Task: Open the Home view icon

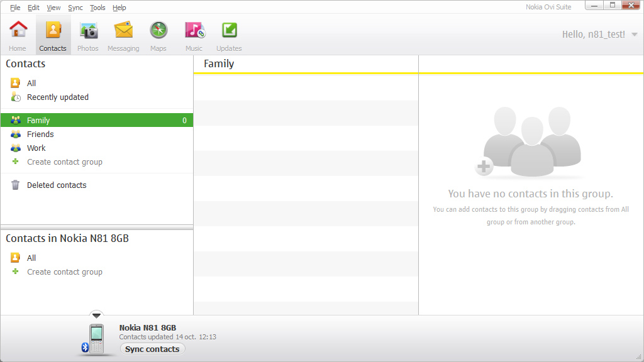Action: (x=18, y=30)
